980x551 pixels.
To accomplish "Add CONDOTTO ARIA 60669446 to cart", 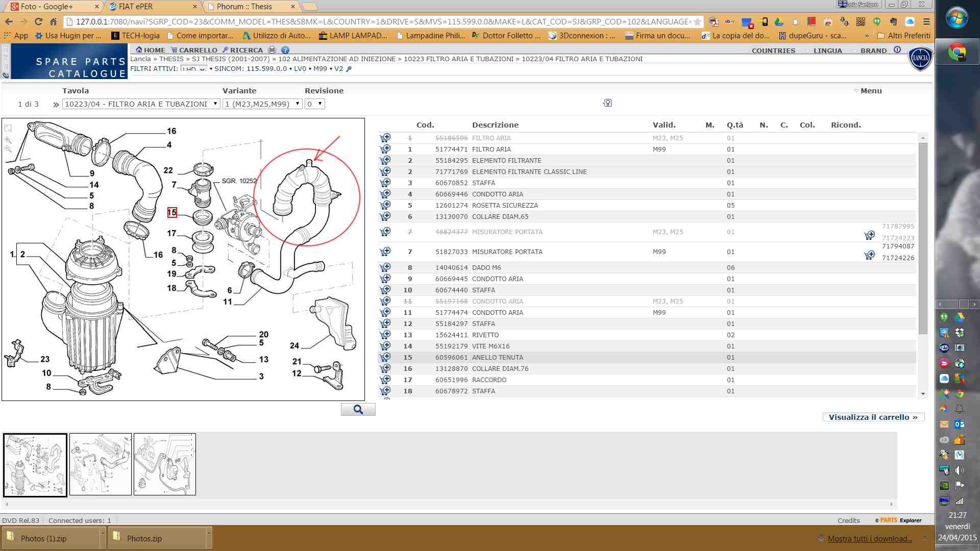I will tap(385, 194).
